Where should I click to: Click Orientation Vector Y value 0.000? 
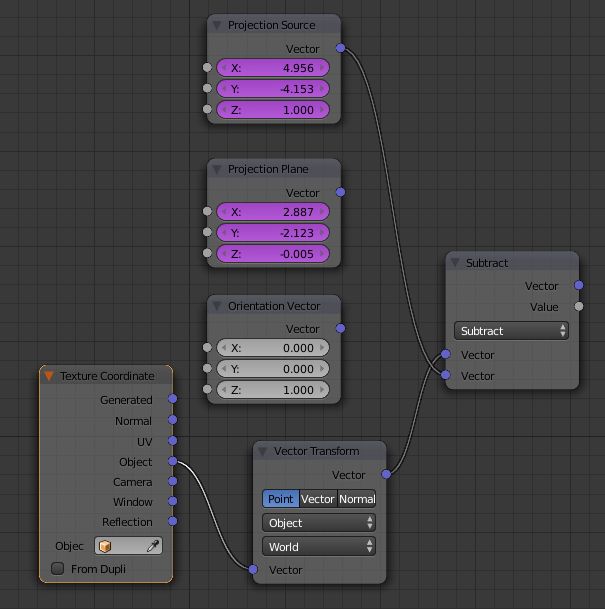pyautogui.click(x=273, y=369)
